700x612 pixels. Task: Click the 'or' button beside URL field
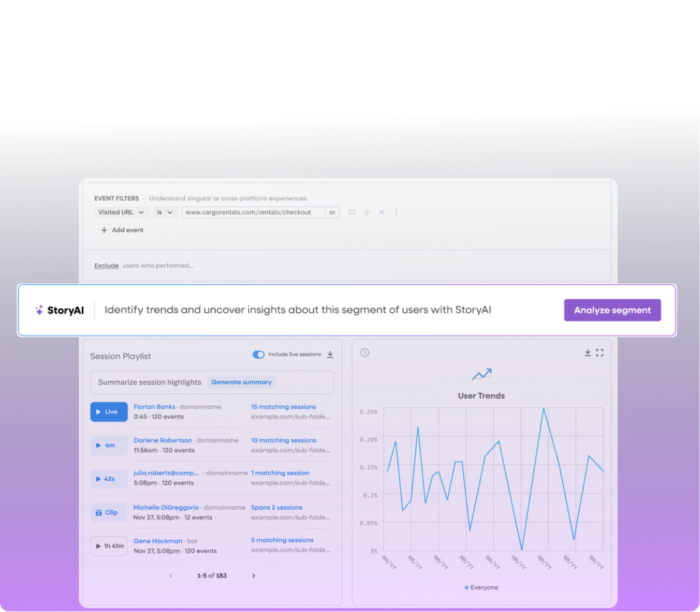tap(332, 212)
